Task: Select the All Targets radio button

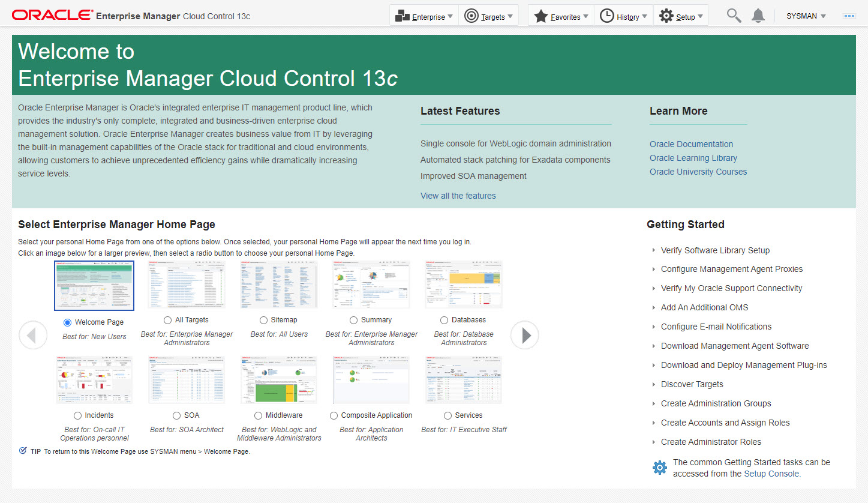Action: pyautogui.click(x=167, y=320)
